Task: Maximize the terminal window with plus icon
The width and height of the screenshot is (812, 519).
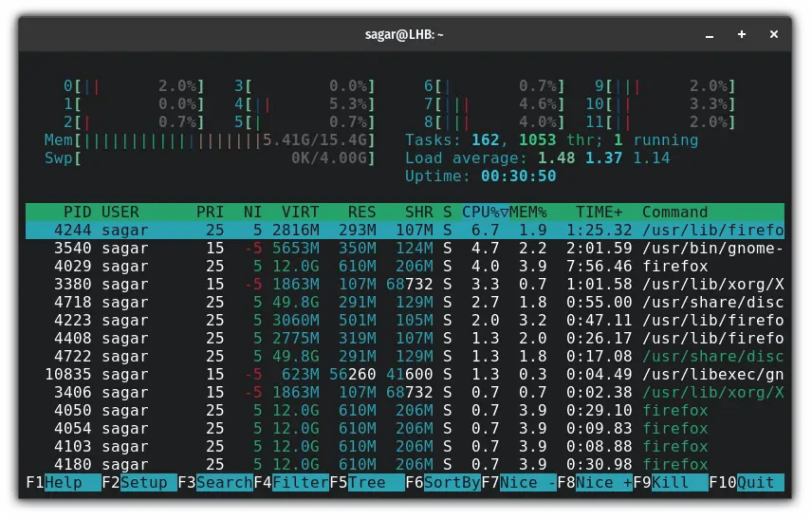Action: 742,34
